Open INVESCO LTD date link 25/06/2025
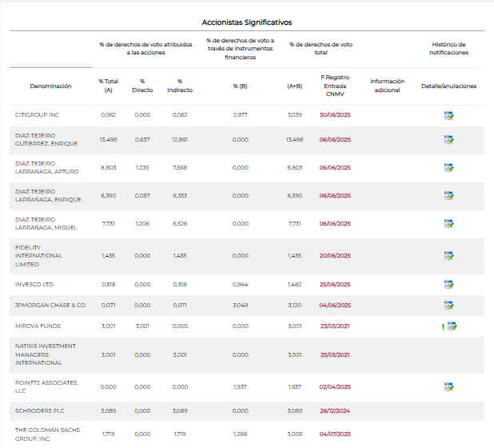The image size is (494, 448). [335, 284]
